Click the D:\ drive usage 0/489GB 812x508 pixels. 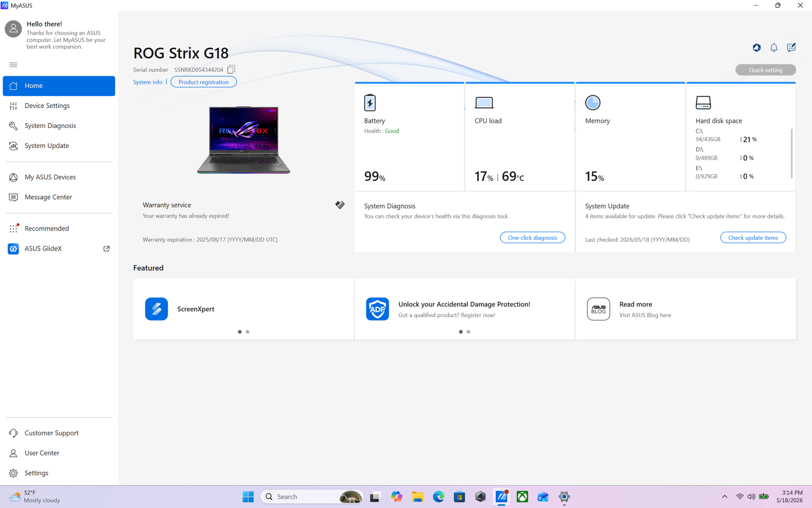[x=706, y=158]
